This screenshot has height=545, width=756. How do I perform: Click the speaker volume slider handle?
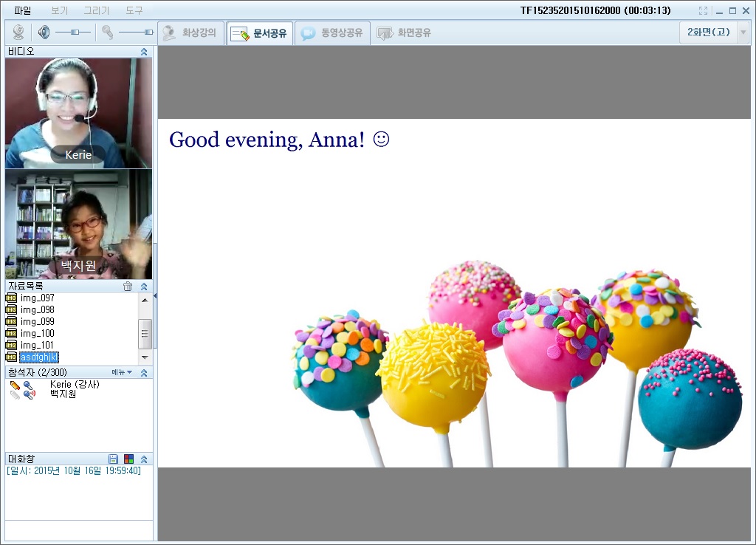point(75,32)
